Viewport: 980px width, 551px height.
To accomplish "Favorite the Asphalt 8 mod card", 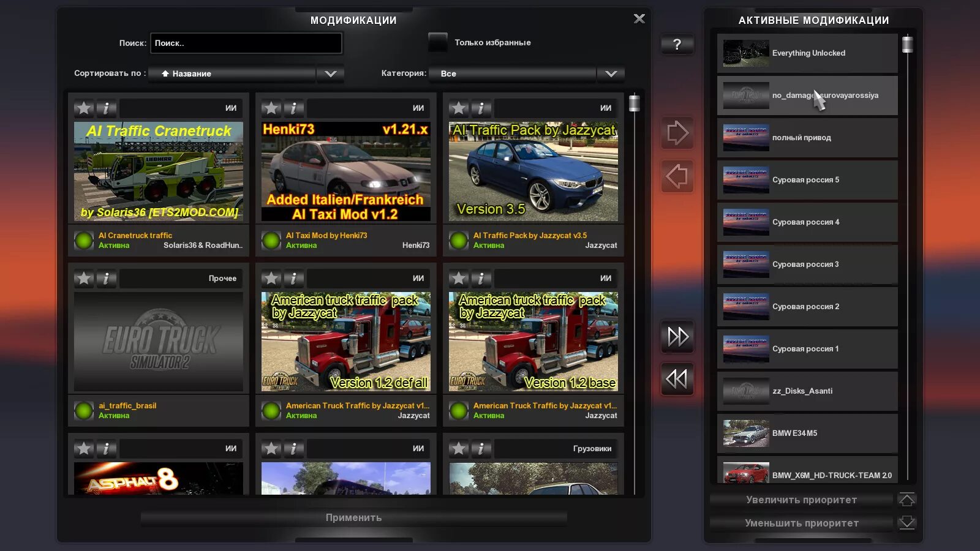I will [x=84, y=449].
